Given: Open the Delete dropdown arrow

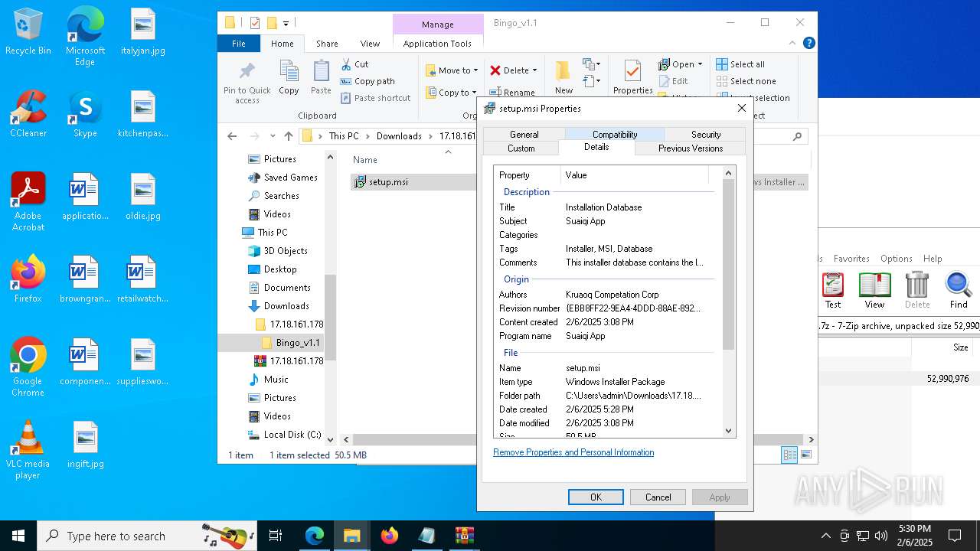Looking at the screenshot, I should point(534,70).
